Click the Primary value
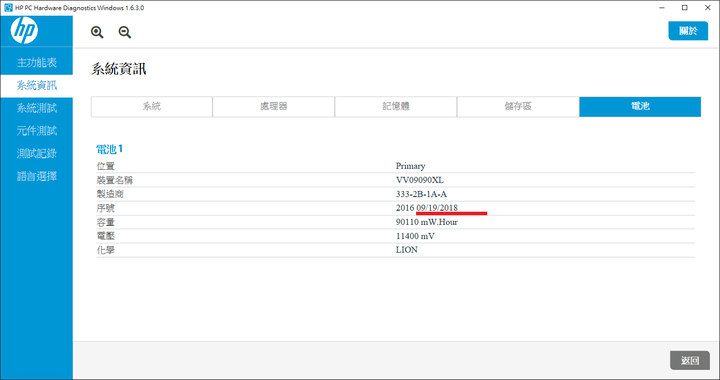 (x=411, y=166)
